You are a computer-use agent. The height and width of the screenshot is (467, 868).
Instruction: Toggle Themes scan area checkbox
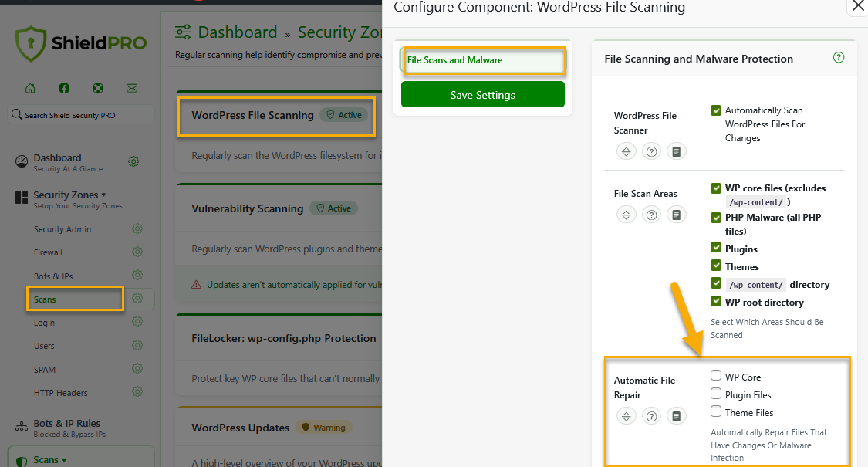pyautogui.click(x=716, y=265)
